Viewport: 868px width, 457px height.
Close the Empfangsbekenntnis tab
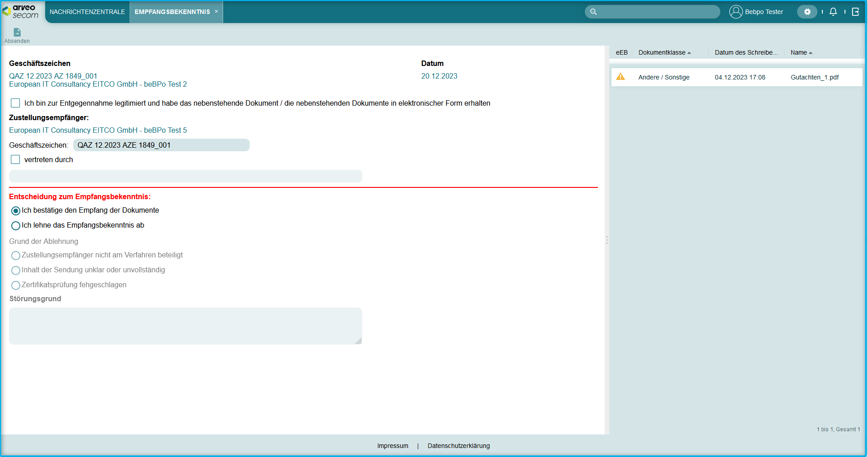pos(216,12)
